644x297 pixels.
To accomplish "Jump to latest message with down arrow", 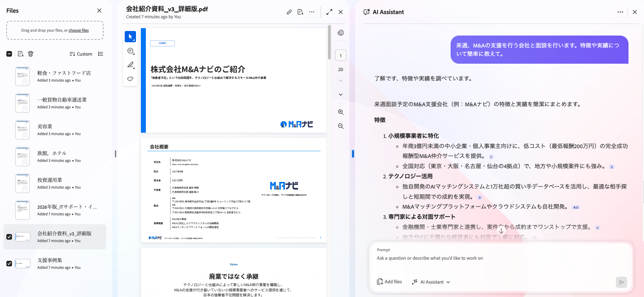I will [x=501, y=231].
